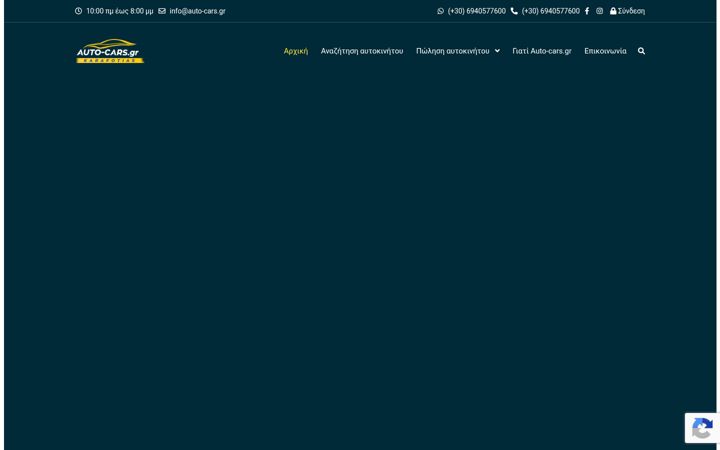Viewport: 720px width, 450px height.
Task: Click the WhatsApp icon in top bar
Action: [x=440, y=11]
